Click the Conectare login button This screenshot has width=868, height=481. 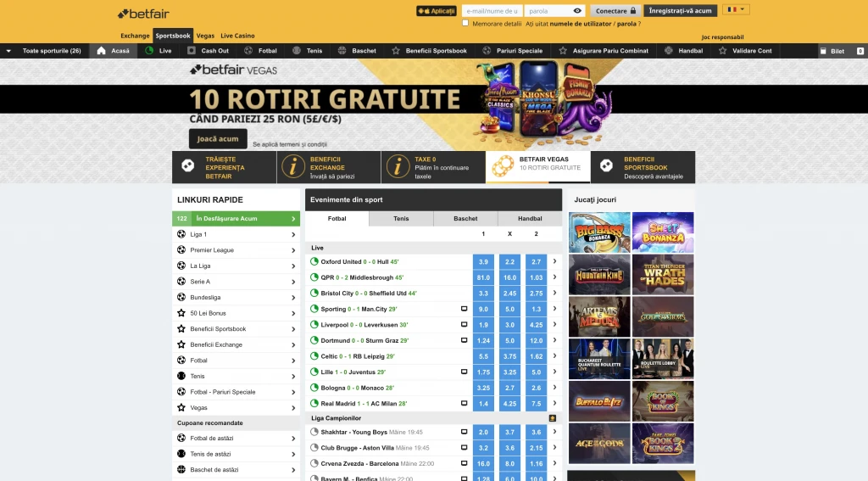[x=615, y=11]
